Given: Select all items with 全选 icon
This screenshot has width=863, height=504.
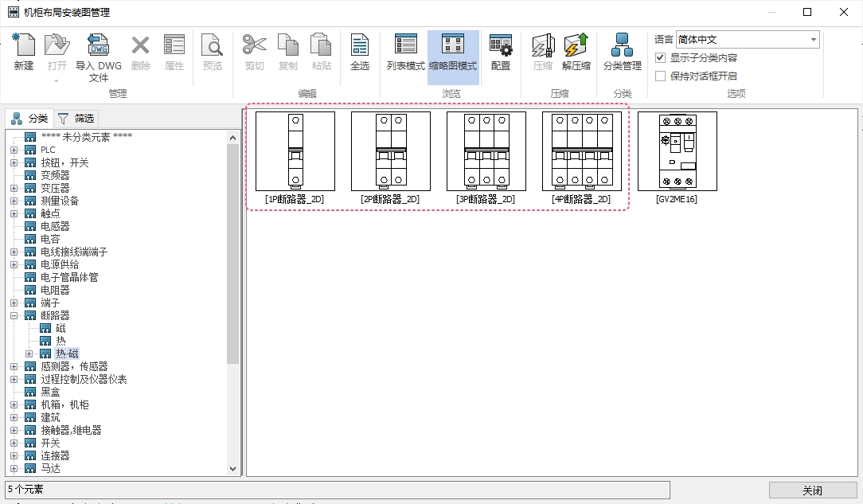Looking at the screenshot, I should coord(360,48).
